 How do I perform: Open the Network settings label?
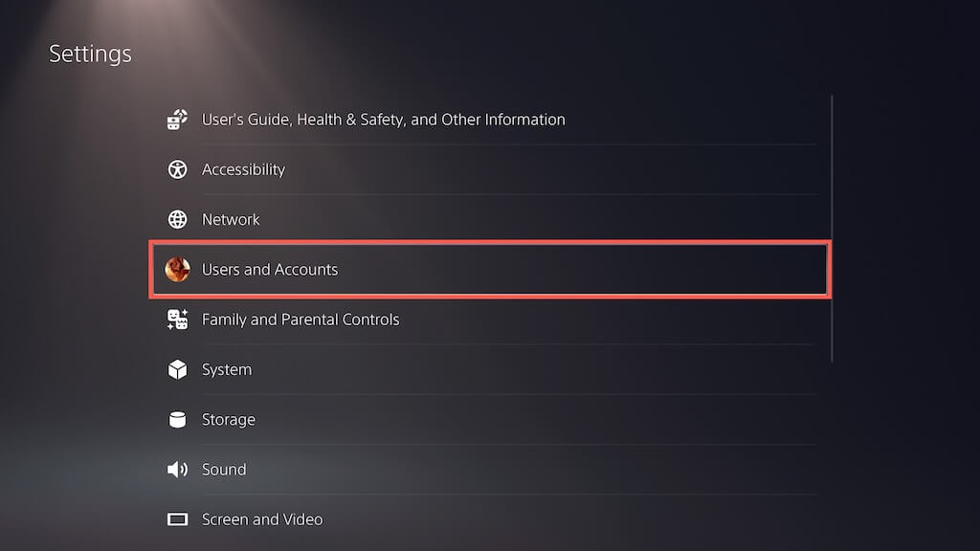pyautogui.click(x=231, y=219)
